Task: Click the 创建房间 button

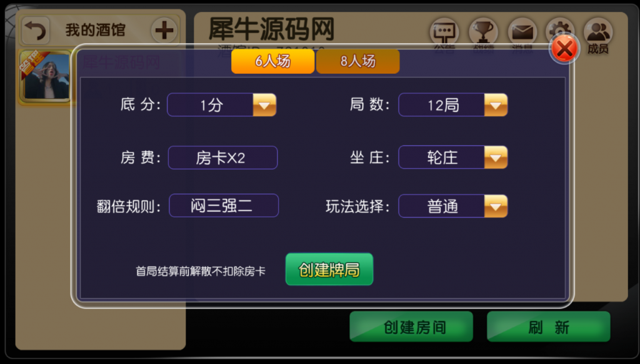Action: pos(411,327)
